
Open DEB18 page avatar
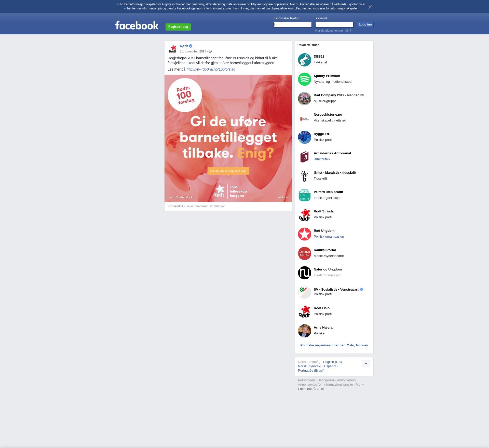tap(305, 60)
